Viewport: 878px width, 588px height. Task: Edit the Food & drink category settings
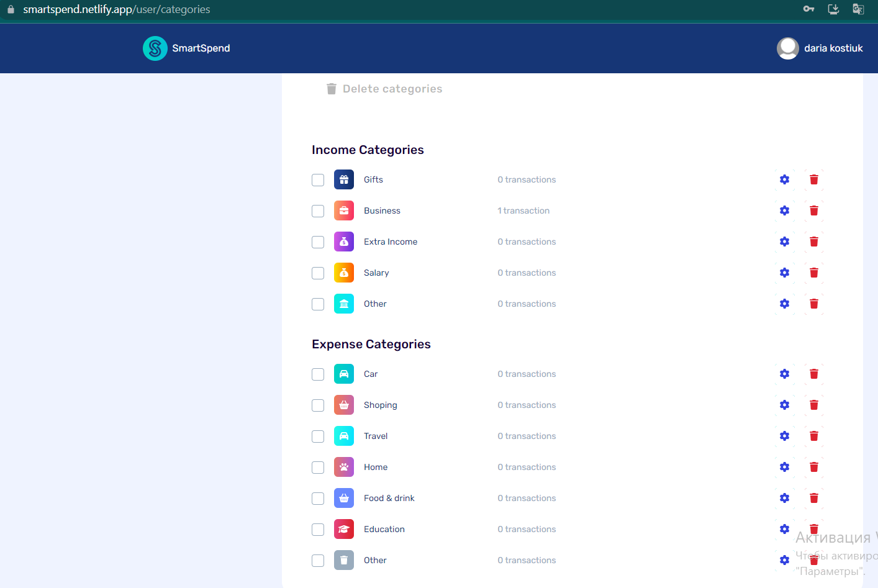pyautogui.click(x=784, y=498)
